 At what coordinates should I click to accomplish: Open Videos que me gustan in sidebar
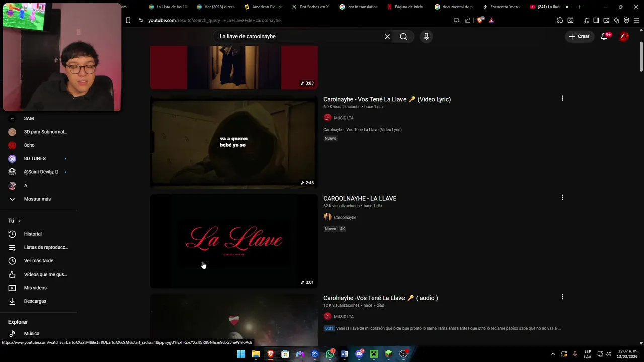[45, 274]
